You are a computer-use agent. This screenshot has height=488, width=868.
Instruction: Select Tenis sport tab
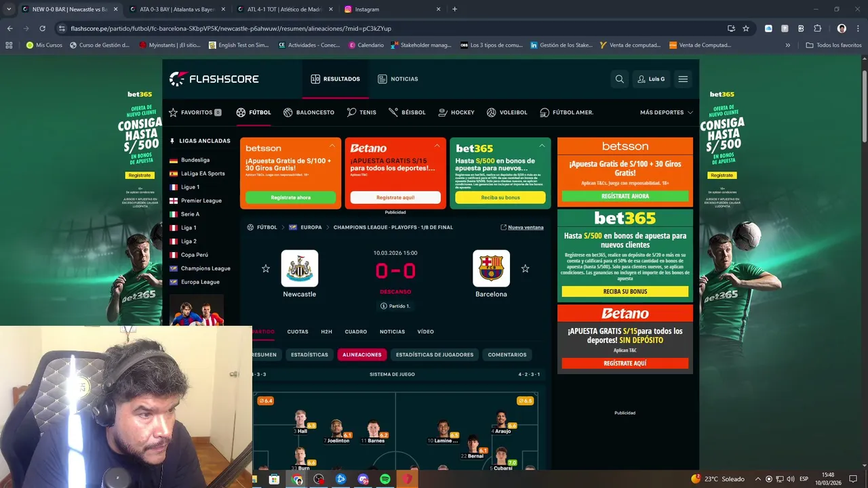click(361, 113)
